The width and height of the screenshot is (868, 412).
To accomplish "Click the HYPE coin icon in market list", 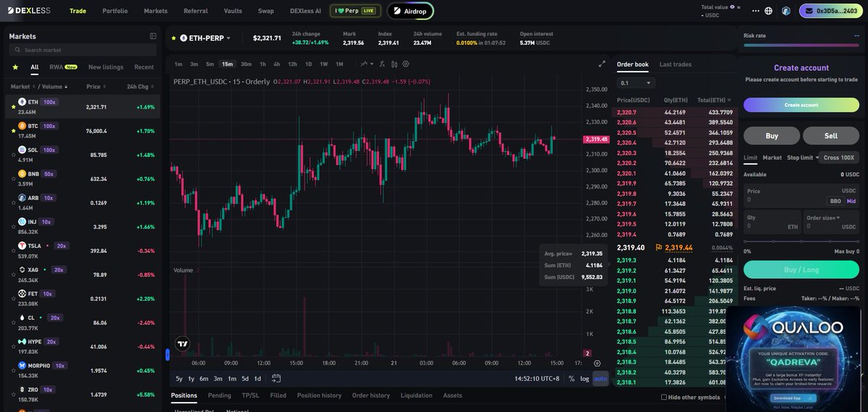I will point(22,341).
